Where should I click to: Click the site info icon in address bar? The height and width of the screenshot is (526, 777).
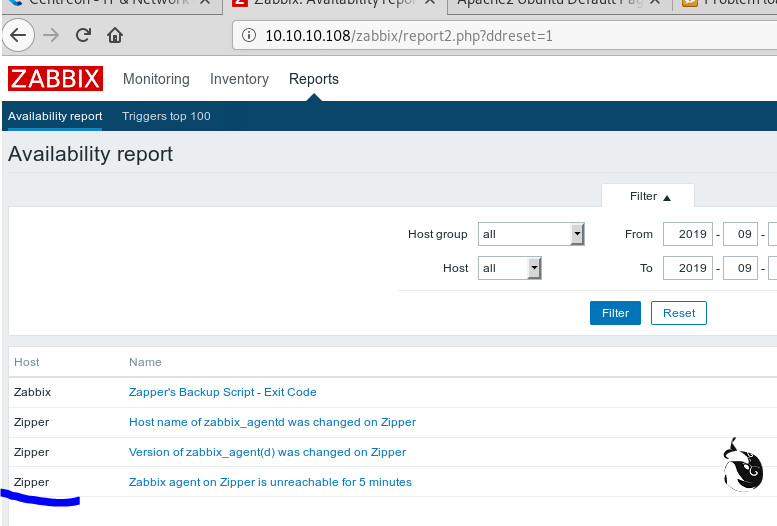click(x=249, y=36)
